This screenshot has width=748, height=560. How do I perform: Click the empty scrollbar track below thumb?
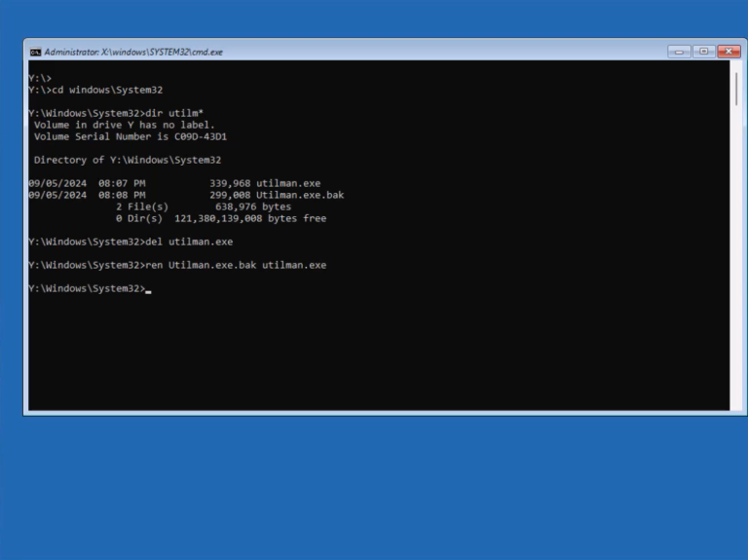(736, 257)
